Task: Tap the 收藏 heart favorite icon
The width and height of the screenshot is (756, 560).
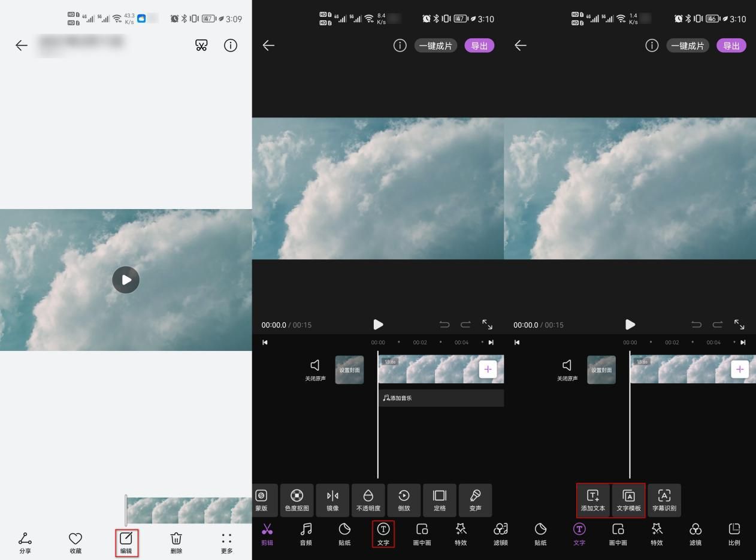Action: tap(75, 543)
